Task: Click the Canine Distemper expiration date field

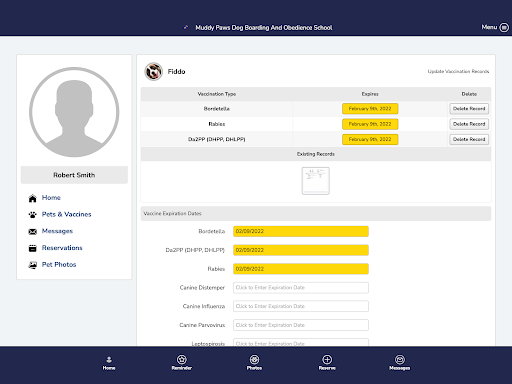Action: (301, 288)
